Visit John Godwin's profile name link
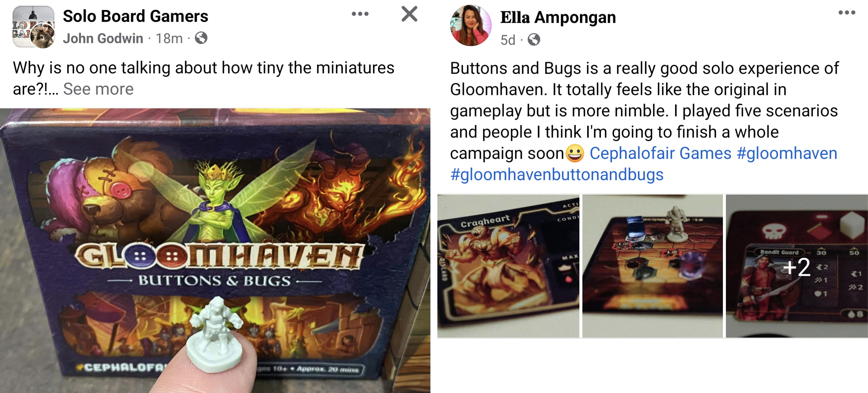The height and width of the screenshot is (393, 868). [103, 38]
